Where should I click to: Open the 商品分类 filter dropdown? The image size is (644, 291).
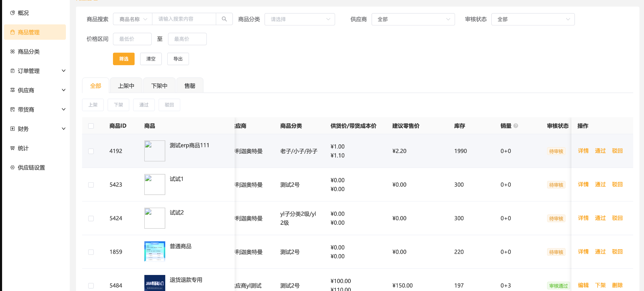click(x=300, y=19)
